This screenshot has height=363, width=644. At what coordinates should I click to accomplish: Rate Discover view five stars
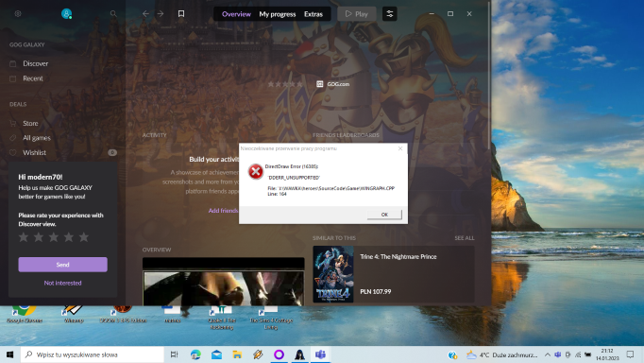pyautogui.click(x=84, y=236)
